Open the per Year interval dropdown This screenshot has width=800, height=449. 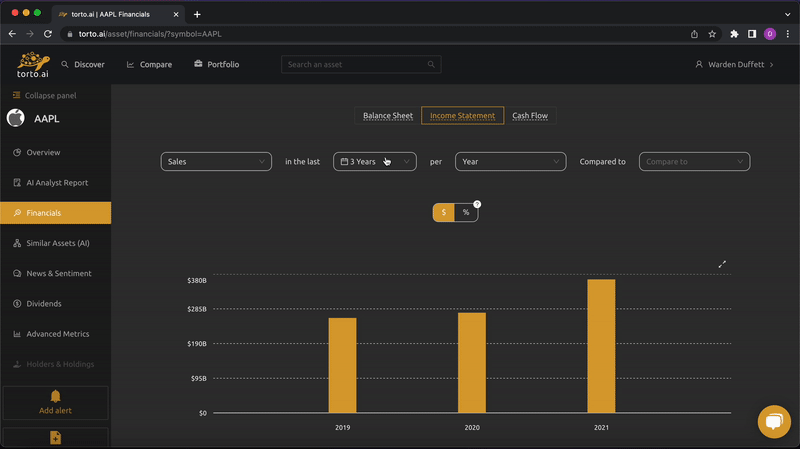pos(511,161)
